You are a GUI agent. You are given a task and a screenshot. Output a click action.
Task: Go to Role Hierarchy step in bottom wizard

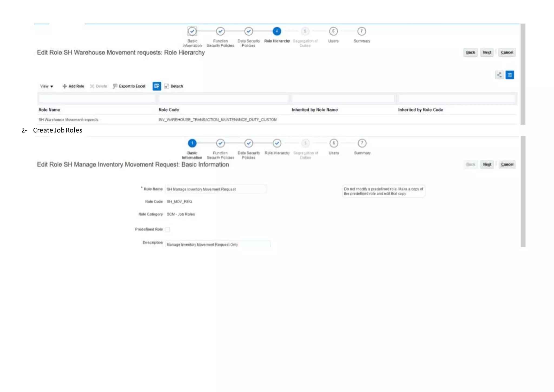[x=277, y=143]
